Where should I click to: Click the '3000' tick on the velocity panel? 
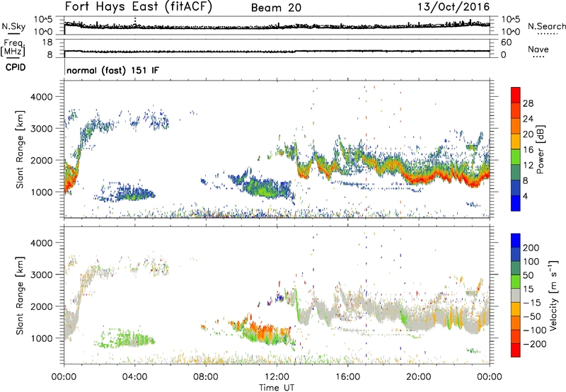(x=42, y=275)
